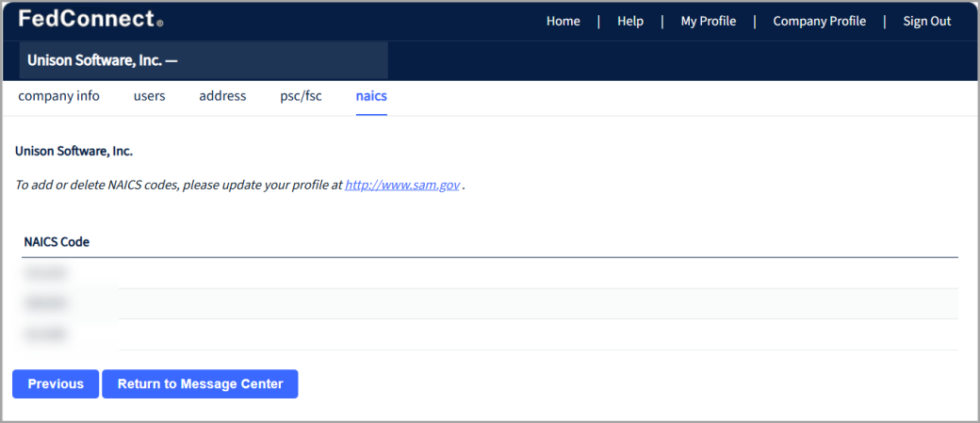Image resolution: width=980 pixels, height=423 pixels.
Task: Click the NAICS Code column header
Action: pos(57,242)
